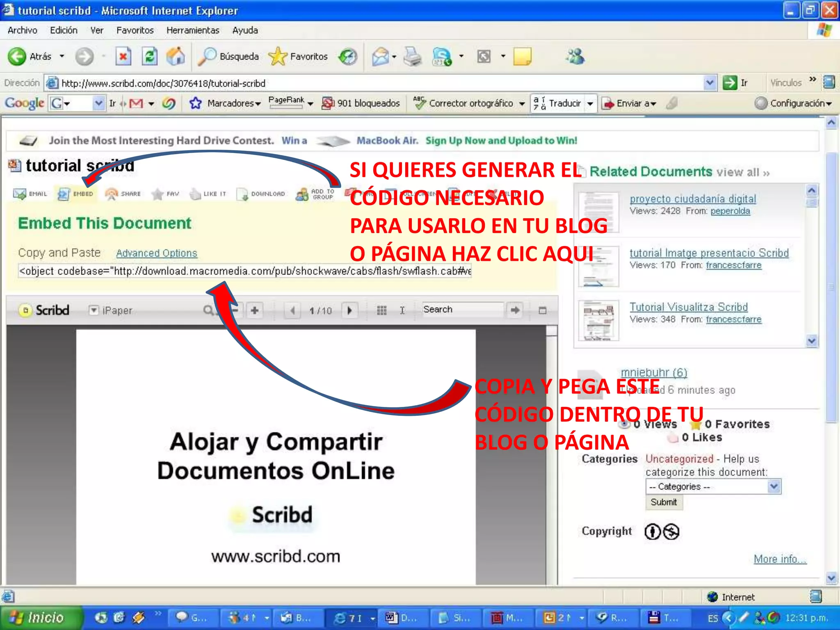
Task: Open the Edición menu
Action: pos(64,30)
